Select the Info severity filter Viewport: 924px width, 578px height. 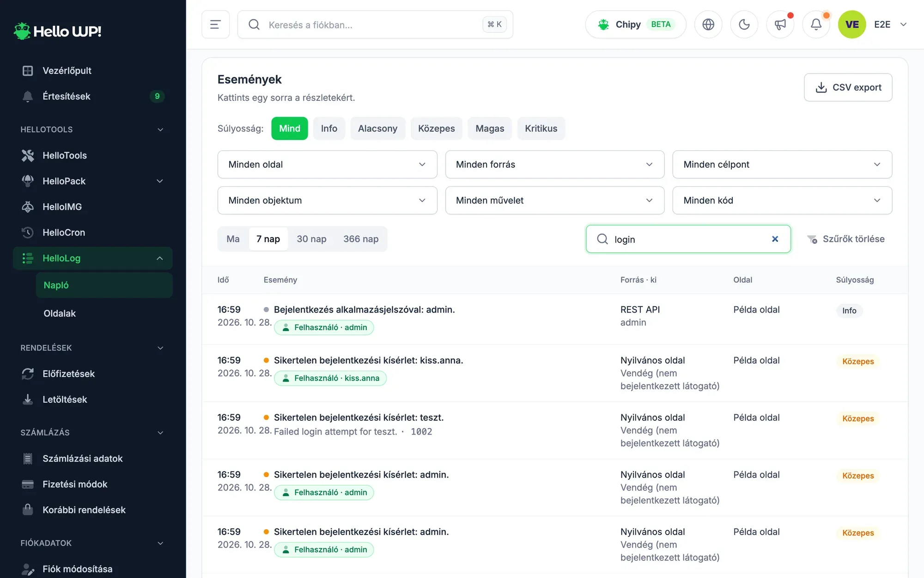tap(329, 129)
